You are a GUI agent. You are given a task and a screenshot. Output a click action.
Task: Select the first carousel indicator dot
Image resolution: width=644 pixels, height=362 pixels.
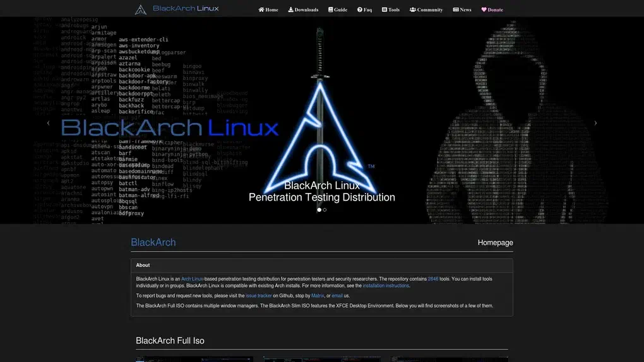[319, 210]
